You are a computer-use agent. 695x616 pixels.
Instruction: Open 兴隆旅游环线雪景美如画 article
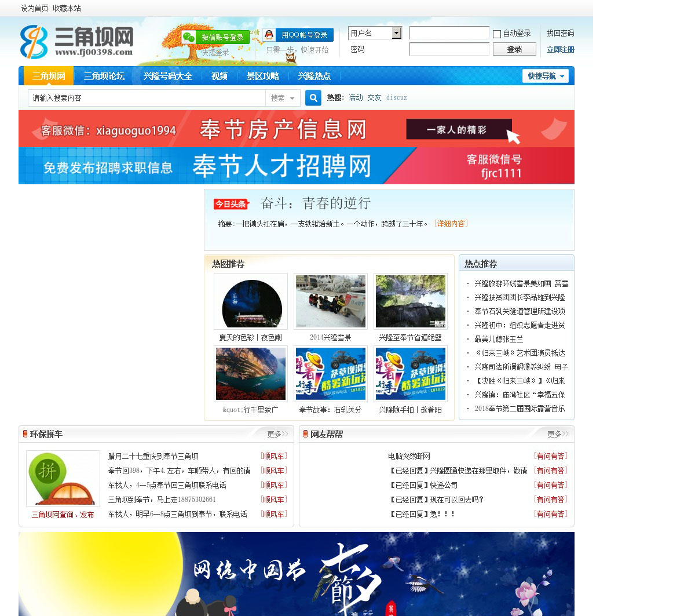point(521,283)
